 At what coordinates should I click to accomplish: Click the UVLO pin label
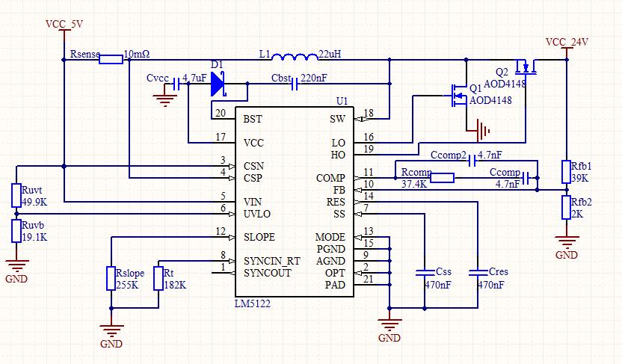coord(257,214)
